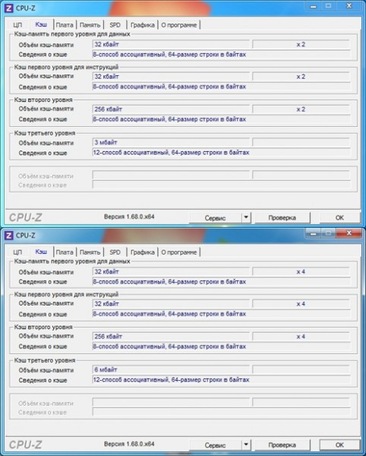The height and width of the screenshot is (456, 366).
Task: Click L1 data count field showing x 4
Action: click(301, 272)
